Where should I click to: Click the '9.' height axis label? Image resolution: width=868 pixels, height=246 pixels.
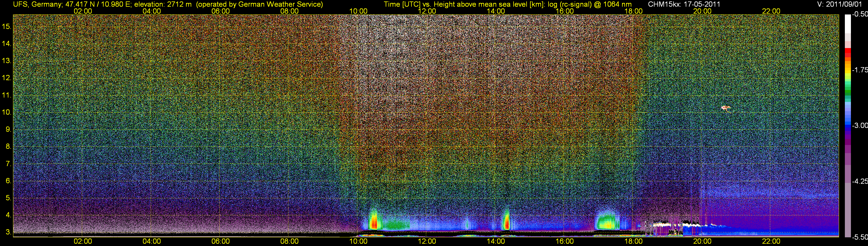point(8,129)
